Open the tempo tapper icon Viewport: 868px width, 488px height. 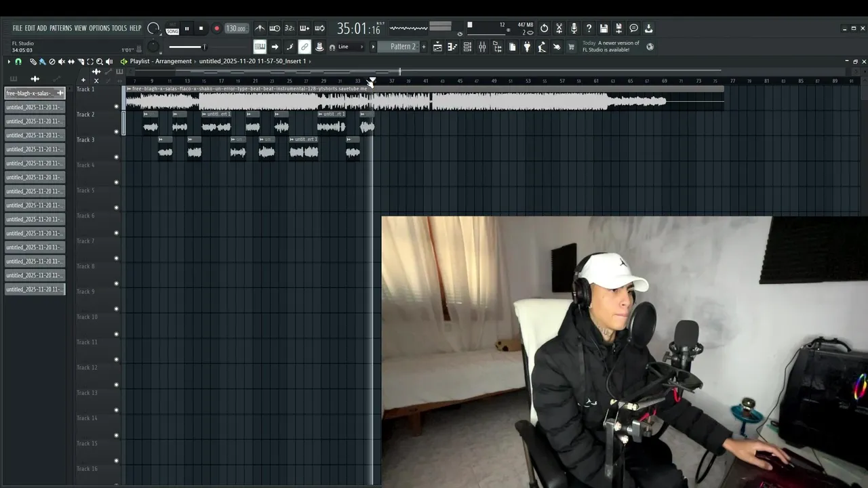point(542,47)
